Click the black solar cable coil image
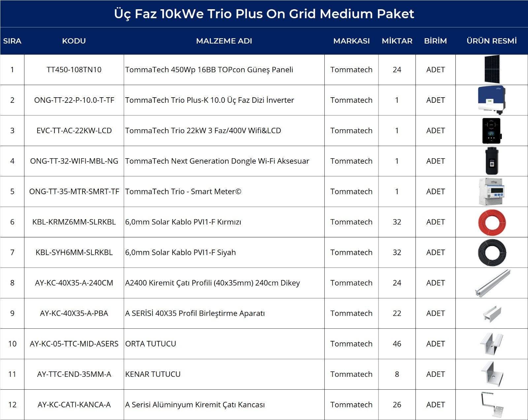 [x=492, y=253]
